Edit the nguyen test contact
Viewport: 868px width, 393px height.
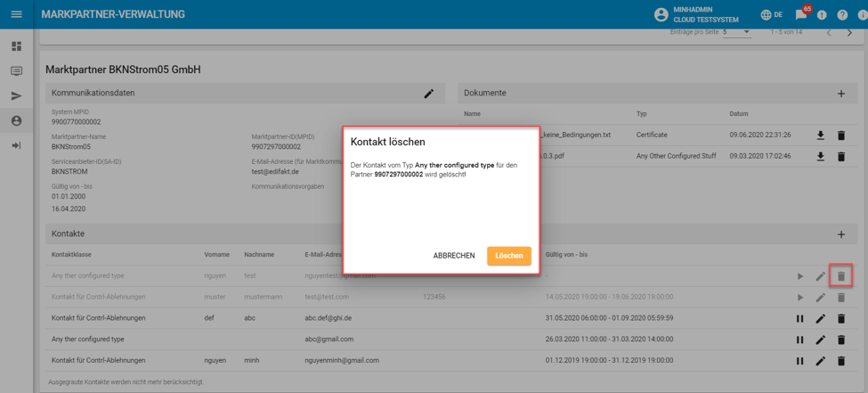[821, 276]
